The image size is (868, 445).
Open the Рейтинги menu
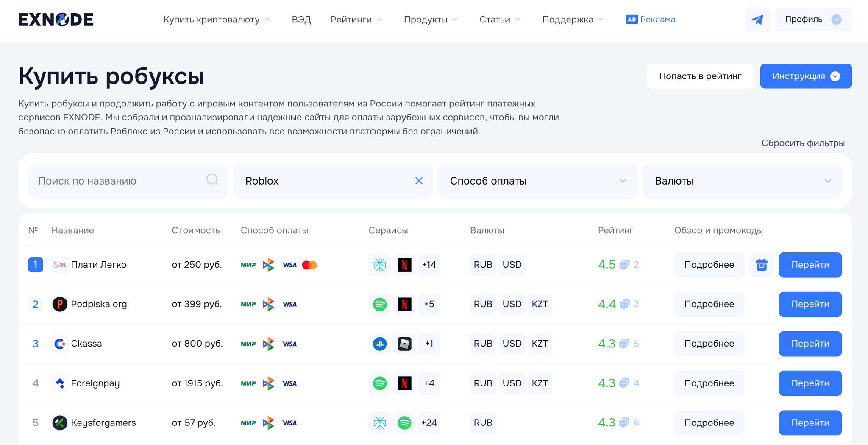click(x=356, y=20)
